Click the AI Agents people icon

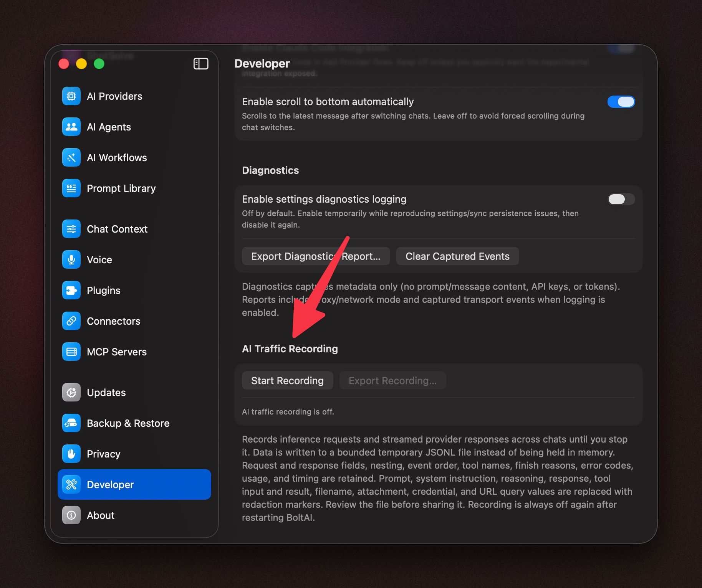[71, 127]
